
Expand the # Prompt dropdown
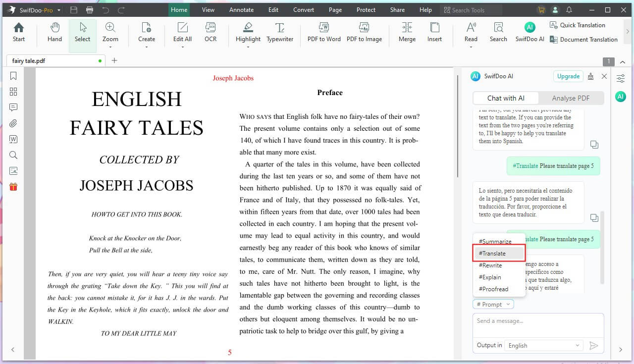pyautogui.click(x=493, y=304)
